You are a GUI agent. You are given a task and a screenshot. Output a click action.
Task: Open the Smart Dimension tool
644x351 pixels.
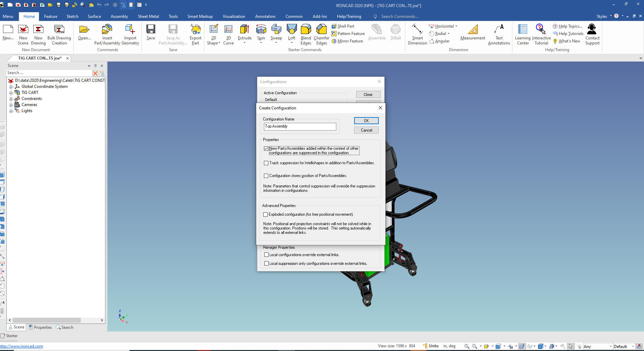[417, 30]
